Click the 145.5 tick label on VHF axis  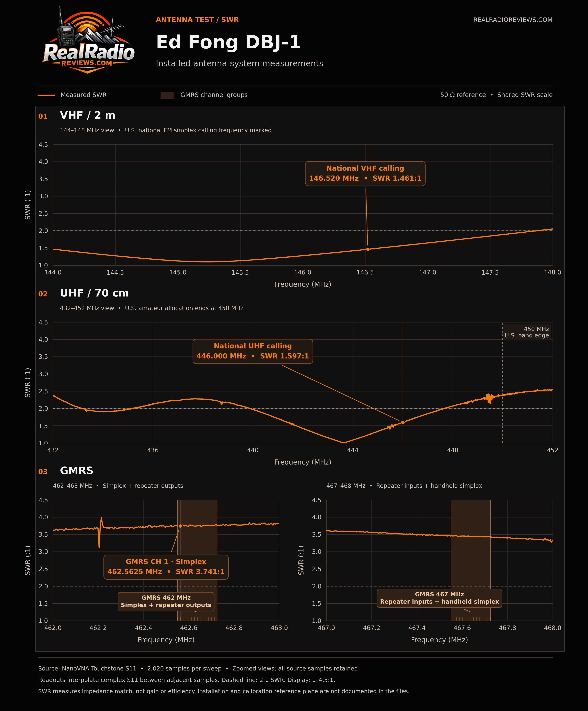tap(240, 273)
